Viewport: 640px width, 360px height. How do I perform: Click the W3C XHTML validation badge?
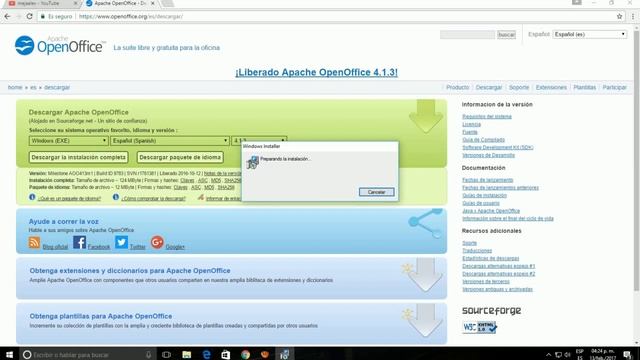point(480,327)
